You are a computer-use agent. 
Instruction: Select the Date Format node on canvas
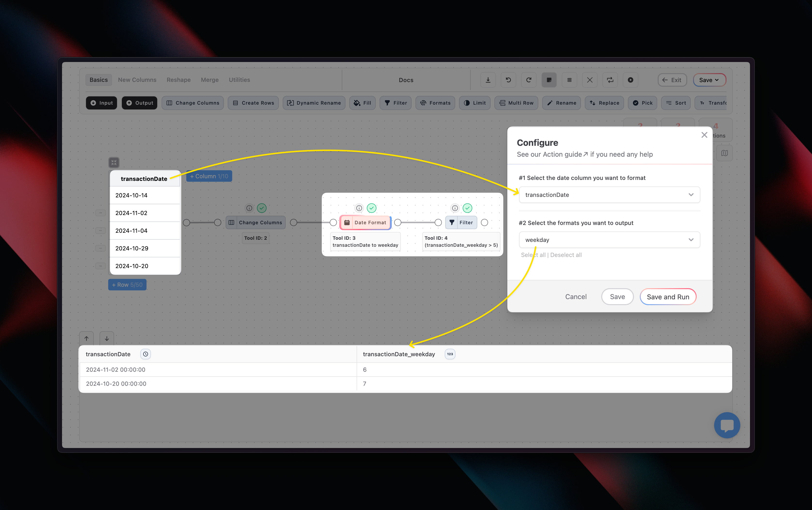click(366, 223)
